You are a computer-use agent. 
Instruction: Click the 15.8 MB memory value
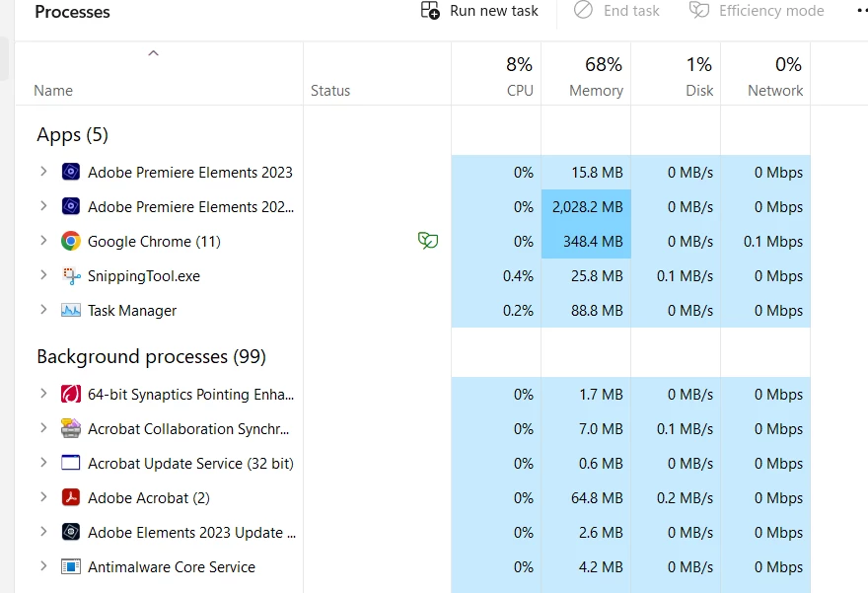tap(597, 173)
